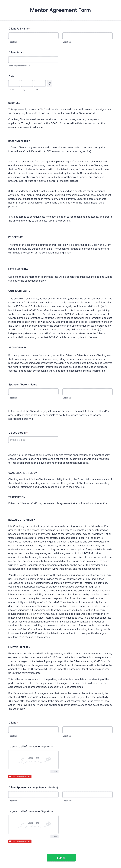The width and height of the screenshot is (121, 868).
Task: Click the Client Email input field
Action: point(33,59)
